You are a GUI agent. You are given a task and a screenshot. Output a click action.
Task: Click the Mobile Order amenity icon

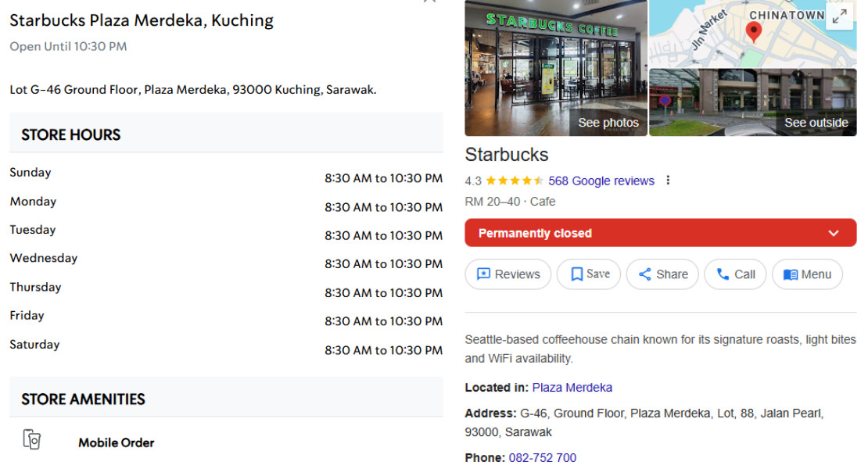31,440
